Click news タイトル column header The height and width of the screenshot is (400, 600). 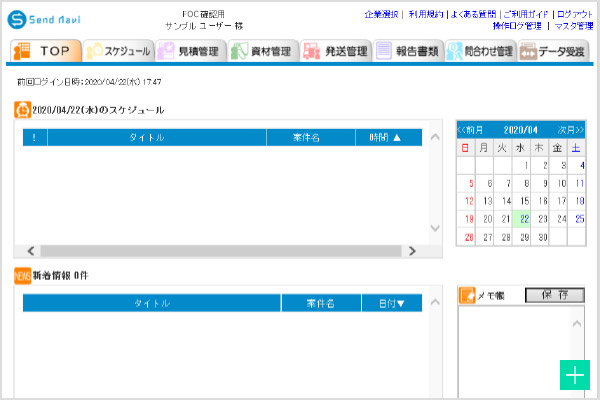(152, 303)
